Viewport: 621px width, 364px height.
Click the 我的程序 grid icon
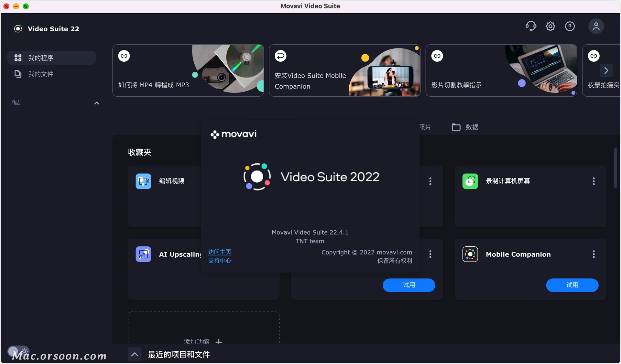18,58
